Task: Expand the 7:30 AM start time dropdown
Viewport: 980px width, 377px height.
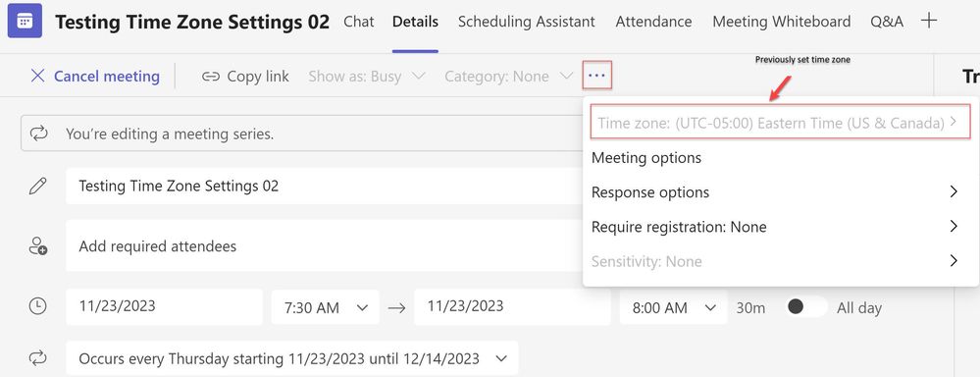Action: [x=325, y=307]
